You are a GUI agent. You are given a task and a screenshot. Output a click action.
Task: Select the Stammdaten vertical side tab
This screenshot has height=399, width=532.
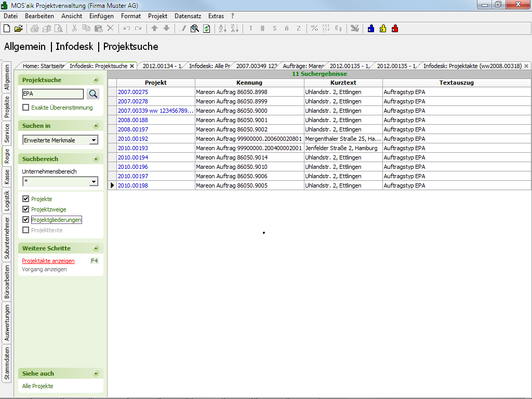click(x=7, y=363)
